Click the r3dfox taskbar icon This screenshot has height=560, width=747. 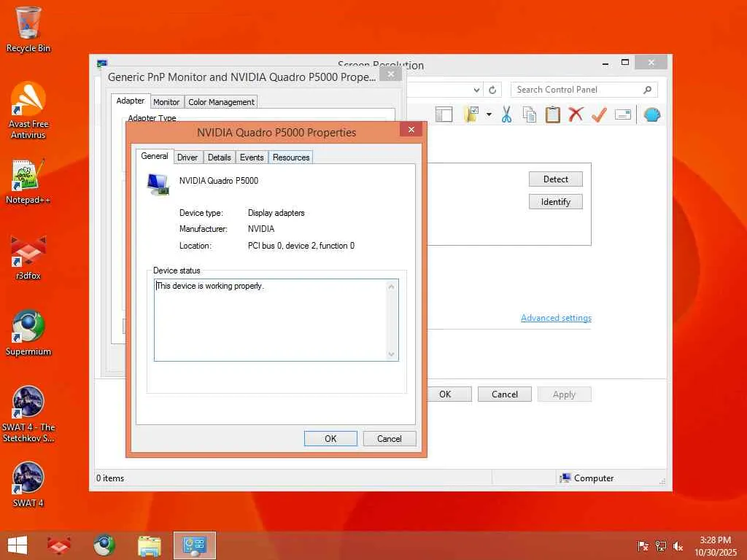click(59, 545)
